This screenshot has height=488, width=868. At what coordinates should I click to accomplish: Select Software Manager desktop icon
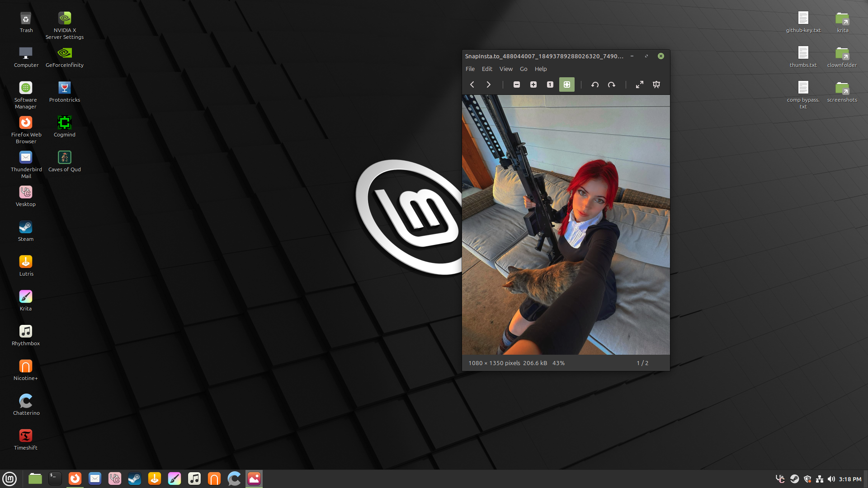tap(26, 95)
